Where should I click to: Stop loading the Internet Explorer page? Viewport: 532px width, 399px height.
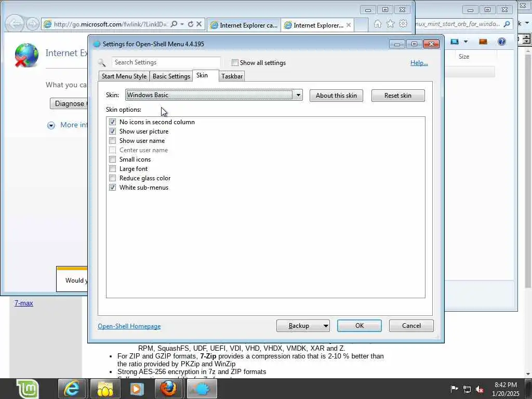point(199,24)
